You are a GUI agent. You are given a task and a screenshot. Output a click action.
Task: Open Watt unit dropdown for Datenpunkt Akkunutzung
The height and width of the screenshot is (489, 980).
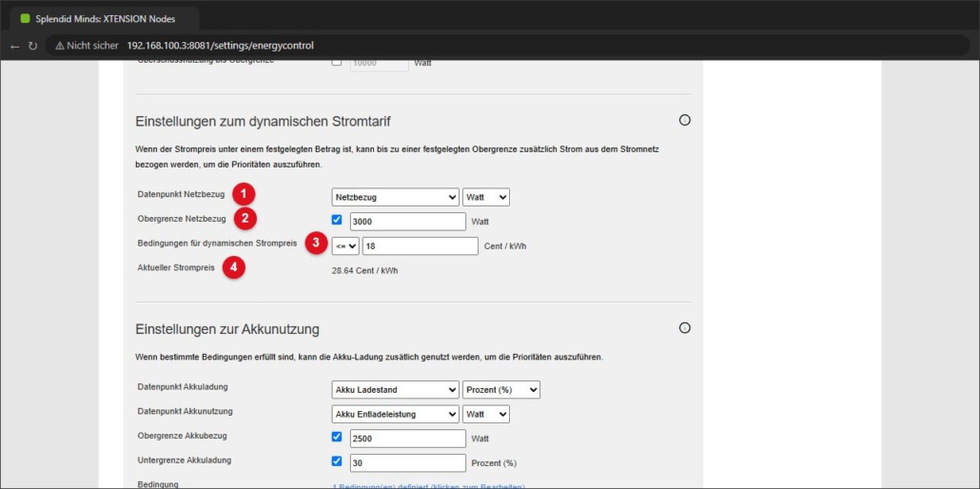point(486,414)
